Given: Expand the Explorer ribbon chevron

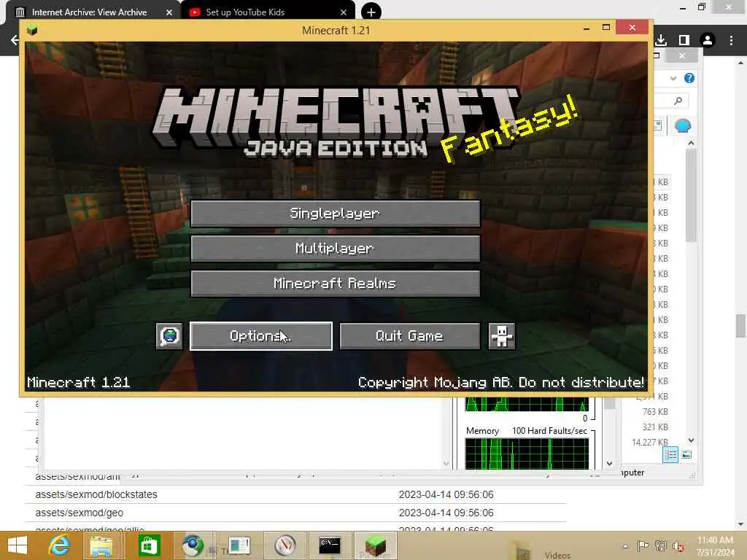Looking at the screenshot, I should [x=673, y=78].
